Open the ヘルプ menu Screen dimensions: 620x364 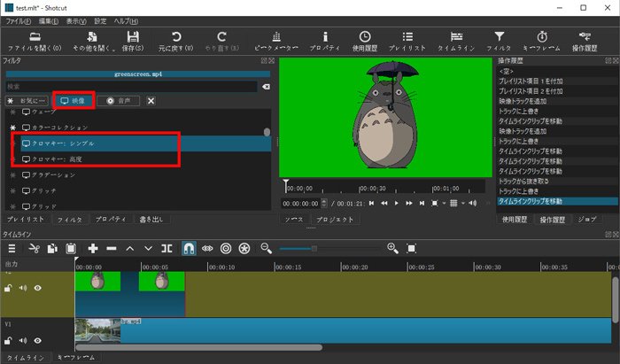tap(126, 21)
